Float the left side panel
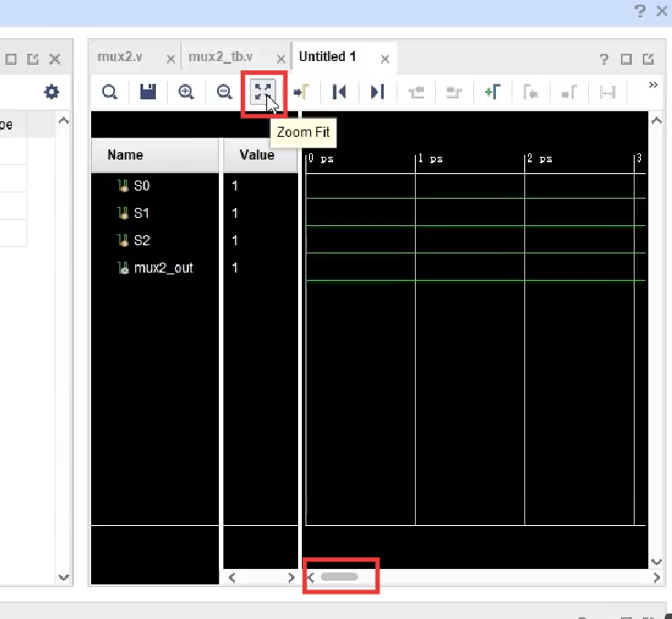The image size is (672, 619). (x=33, y=58)
